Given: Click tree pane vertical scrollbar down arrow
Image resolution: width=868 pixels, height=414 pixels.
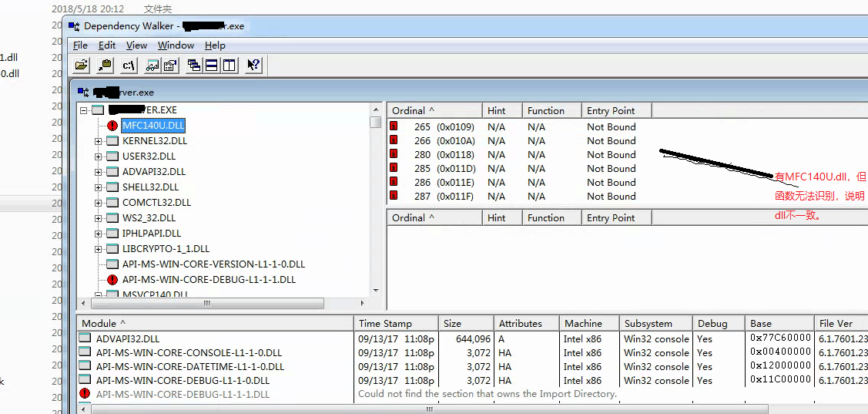Looking at the screenshot, I should tap(376, 290).
